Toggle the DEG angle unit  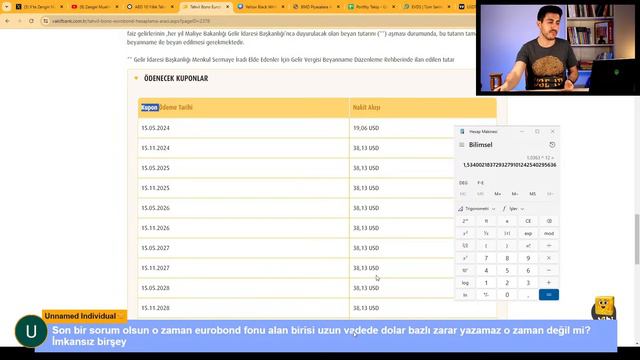tap(463, 183)
